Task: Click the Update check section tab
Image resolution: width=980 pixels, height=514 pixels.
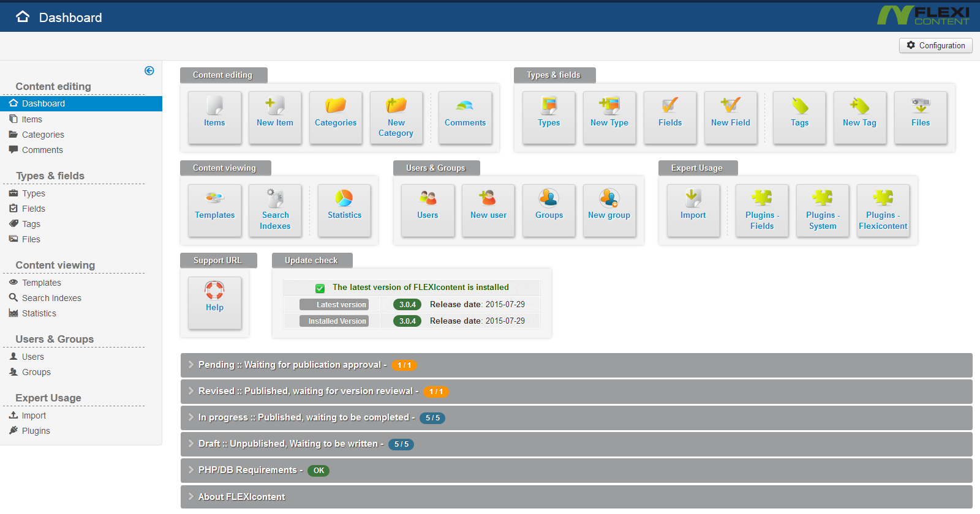Action: [312, 260]
